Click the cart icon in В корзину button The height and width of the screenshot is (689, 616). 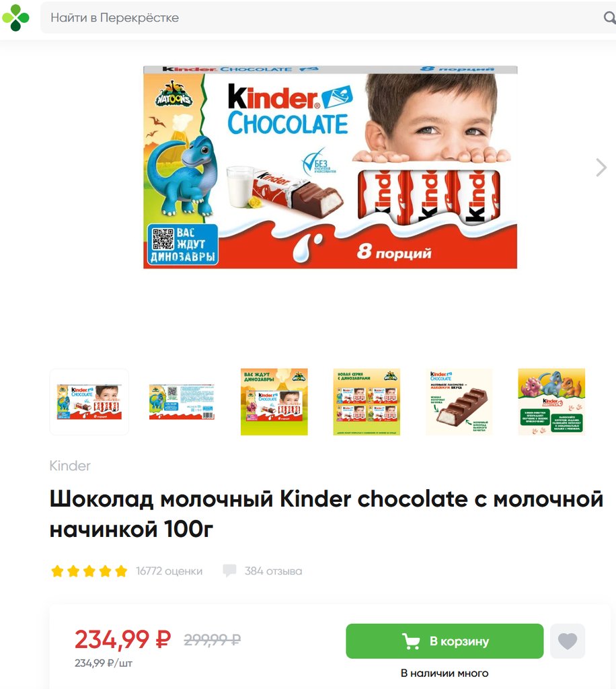[x=411, y=641]
